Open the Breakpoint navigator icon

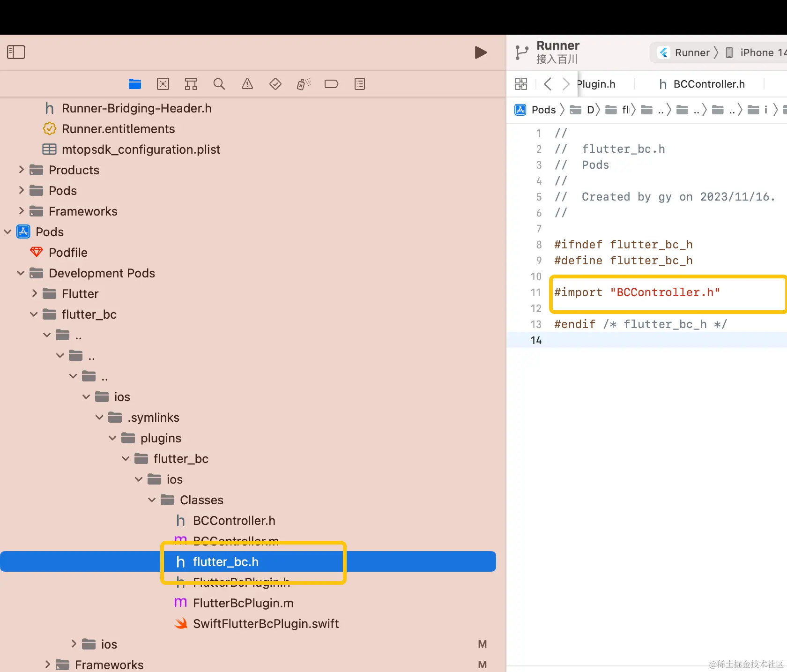tap(332, 84)
